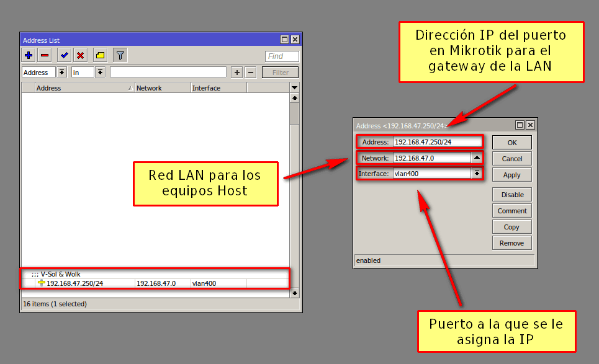
Task: Click the 192.168.47.0 network cell
Action: 163,283
